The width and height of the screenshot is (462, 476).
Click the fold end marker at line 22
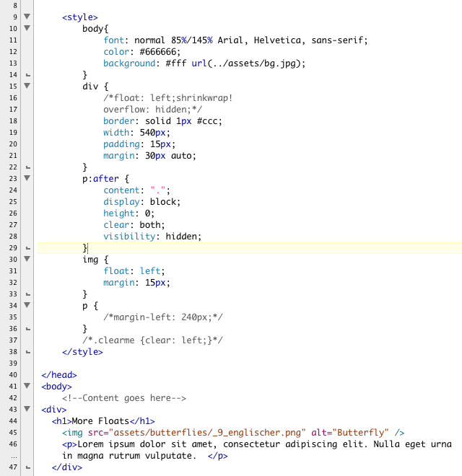(x=27, y=167)
